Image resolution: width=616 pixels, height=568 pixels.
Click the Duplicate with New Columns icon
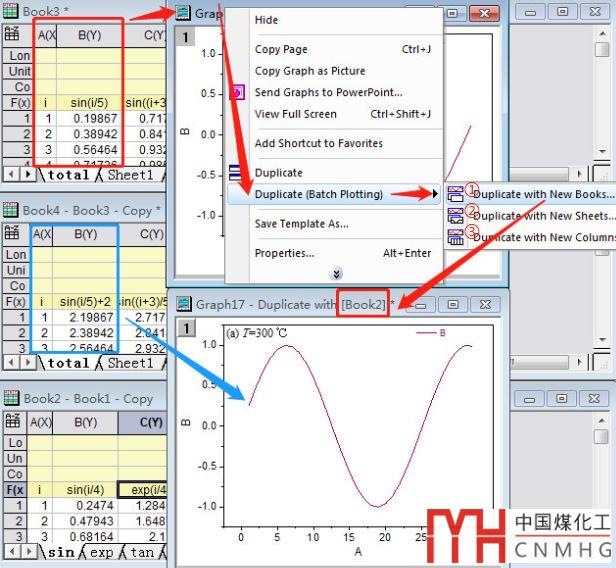tap(455, 237)
